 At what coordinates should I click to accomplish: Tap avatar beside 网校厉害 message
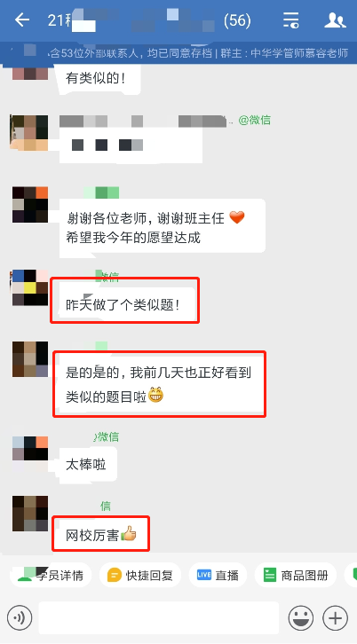pyautogui.click(x=30, y=514)
